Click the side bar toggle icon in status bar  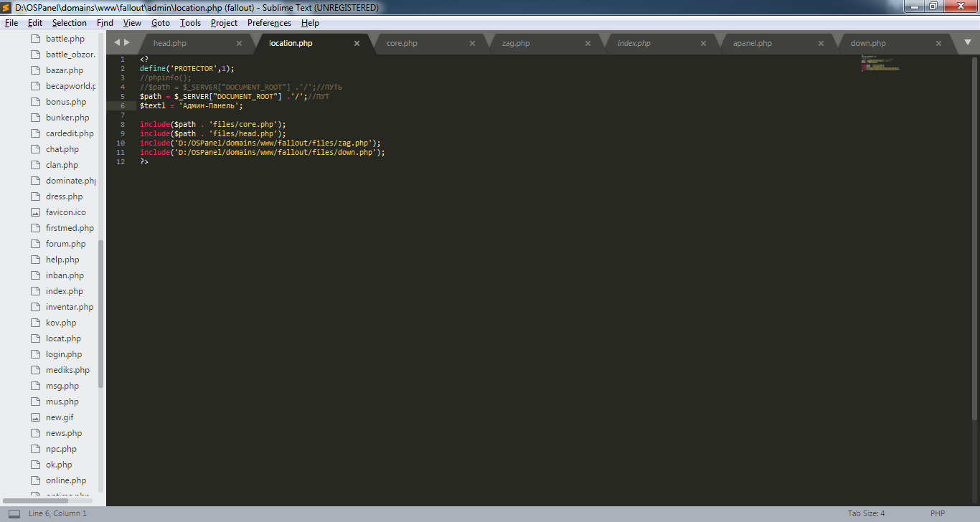(14, 513)
